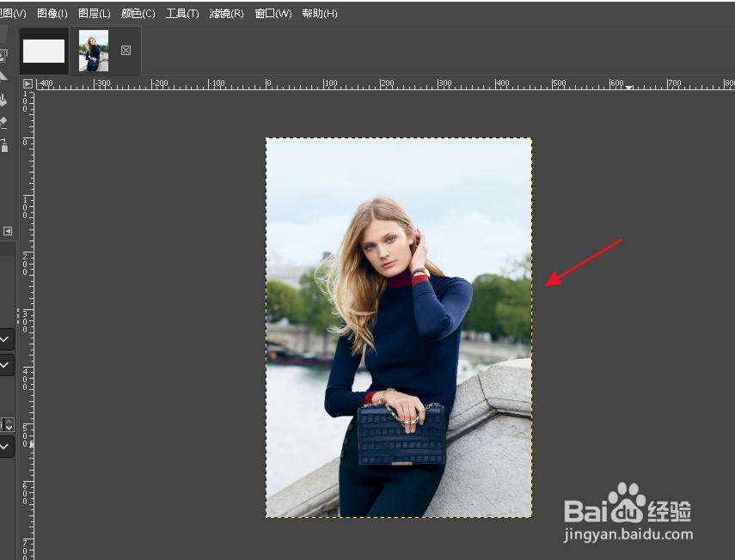Switch to the blank white image tab
Image resolution: width=735 pixels, height=560 pixels.
coord(44,51)
